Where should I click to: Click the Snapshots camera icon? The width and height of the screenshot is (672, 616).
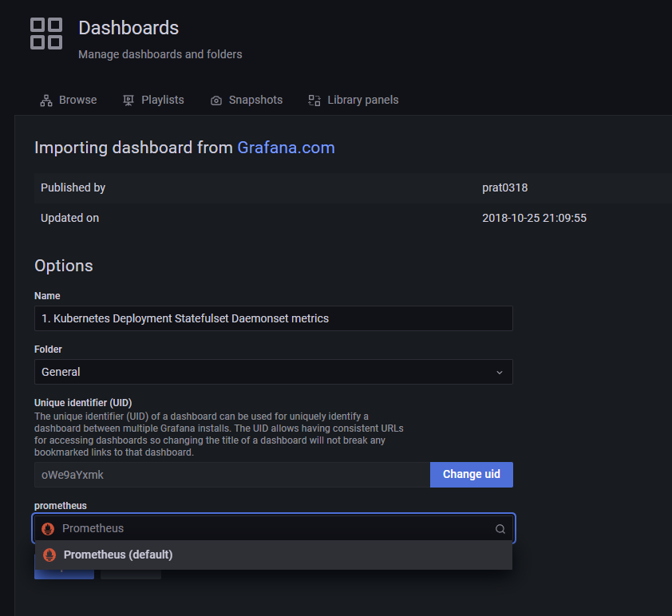tap(216, 101)
